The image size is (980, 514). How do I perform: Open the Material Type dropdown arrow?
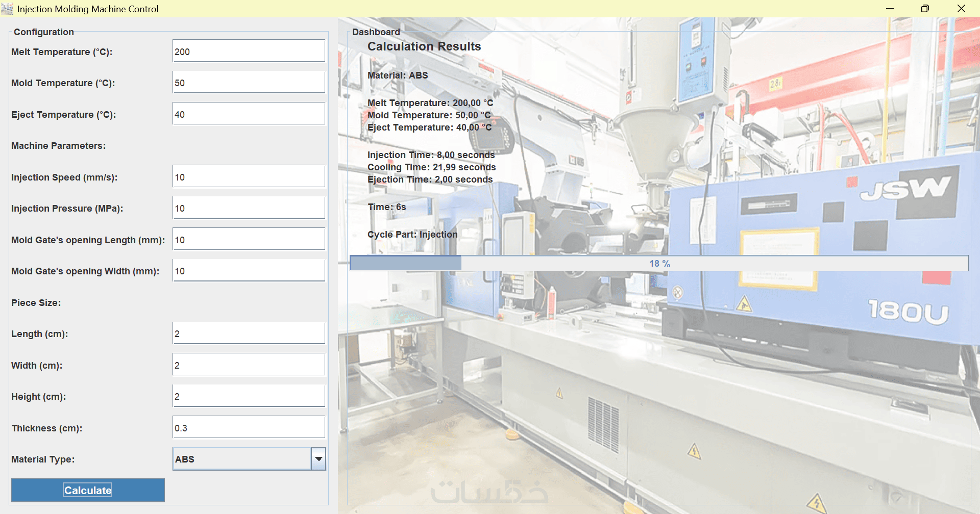[x=318, y=459]
